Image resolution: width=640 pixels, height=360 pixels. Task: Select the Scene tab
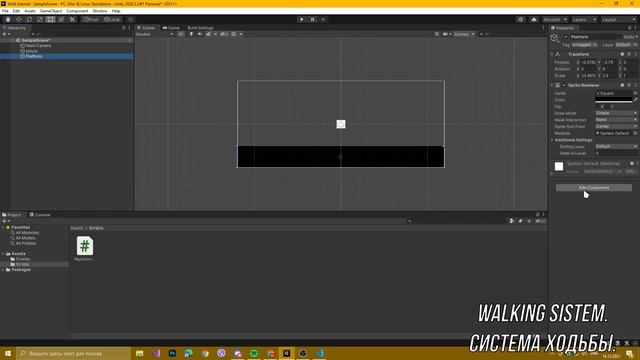pos(146,28)
